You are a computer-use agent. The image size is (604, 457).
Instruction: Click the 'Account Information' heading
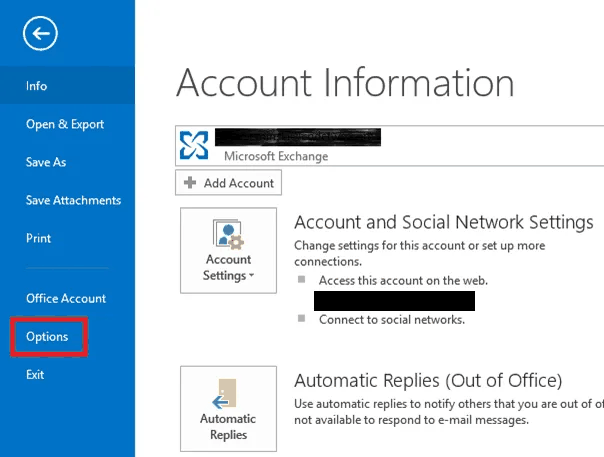click(x=345, y=82)
